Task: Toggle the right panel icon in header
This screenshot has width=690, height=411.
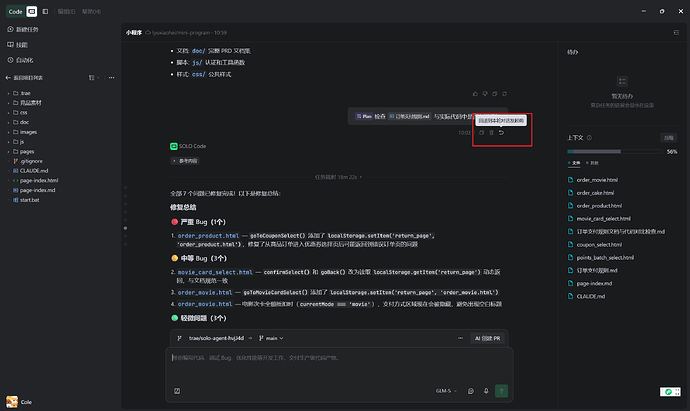Action: (x=676, y=33)
